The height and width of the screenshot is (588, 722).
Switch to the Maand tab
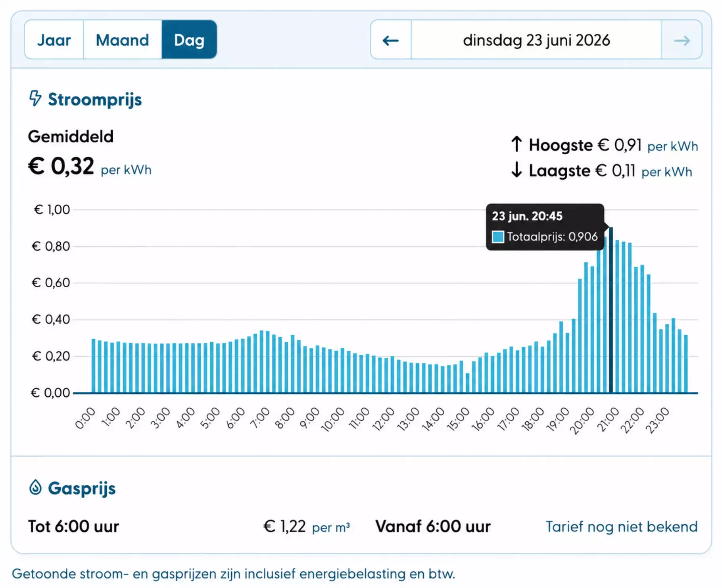click(x=123, y=40)
